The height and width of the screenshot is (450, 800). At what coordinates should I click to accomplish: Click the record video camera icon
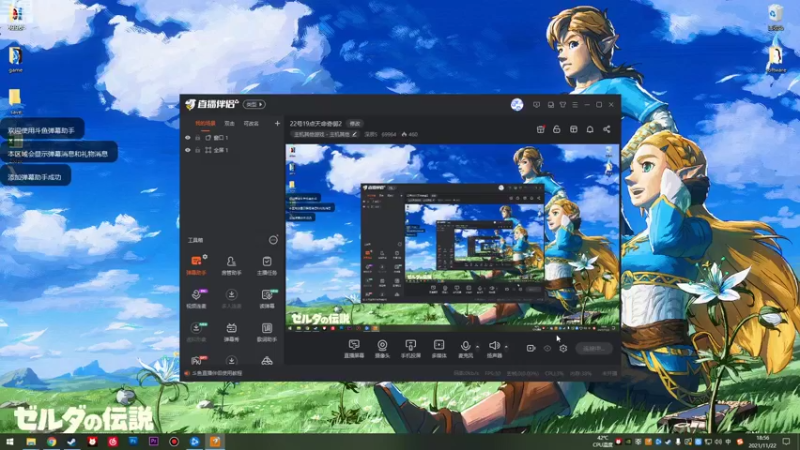click(531, 348)
